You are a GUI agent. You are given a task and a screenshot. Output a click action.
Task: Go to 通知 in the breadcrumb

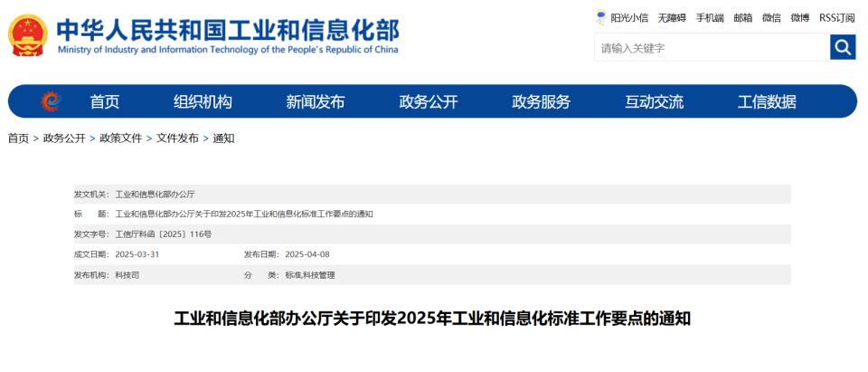tap(223, 138)
